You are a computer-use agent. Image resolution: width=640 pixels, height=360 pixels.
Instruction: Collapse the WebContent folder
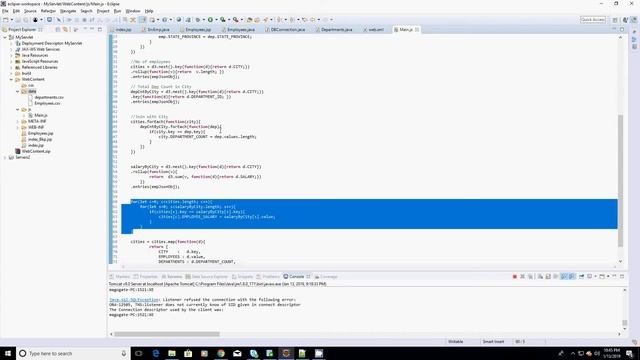11,79
